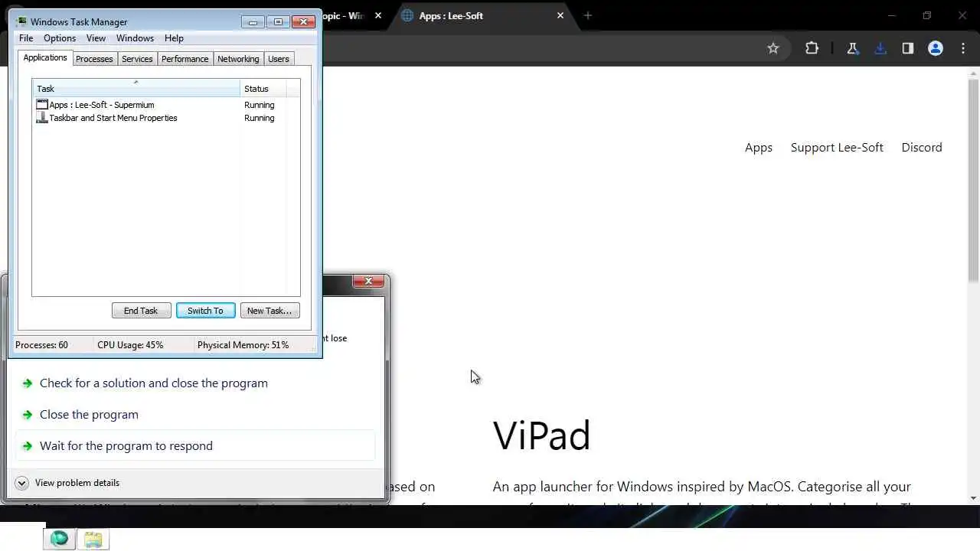Click the arrow beside Wait for the program
Image resolution: width=980 pixels, height=551 pixels.
[x=28, y=446]
